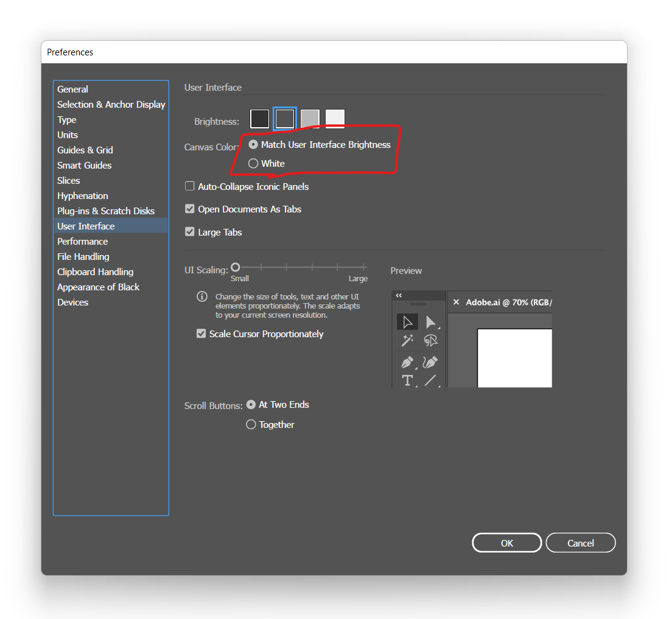Select At Two Ends scroll buttons radio

pos(251,405)
